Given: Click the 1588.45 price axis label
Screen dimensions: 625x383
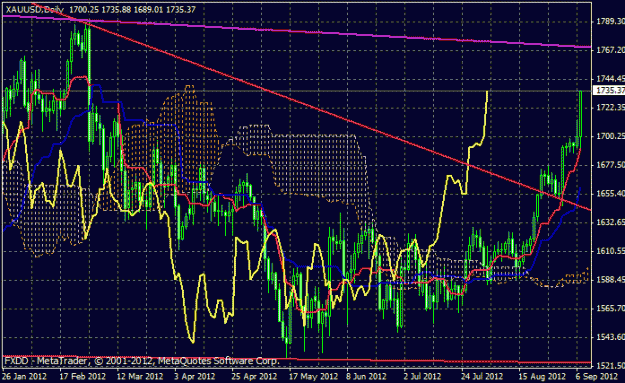Looking at the screenshot, I should (x=610, y=279).
